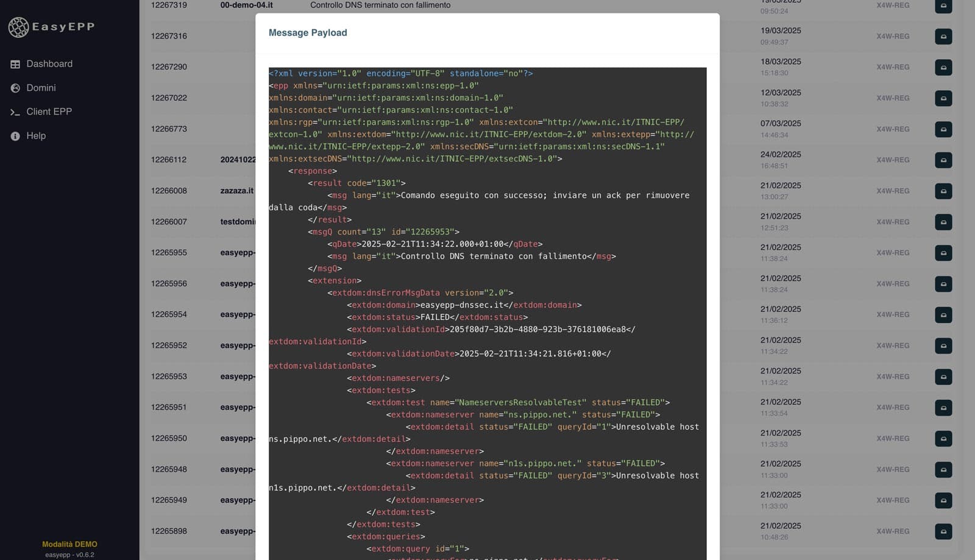Select the Domini globe icon
The image size is (975, 560).
(x=15, y=87)
